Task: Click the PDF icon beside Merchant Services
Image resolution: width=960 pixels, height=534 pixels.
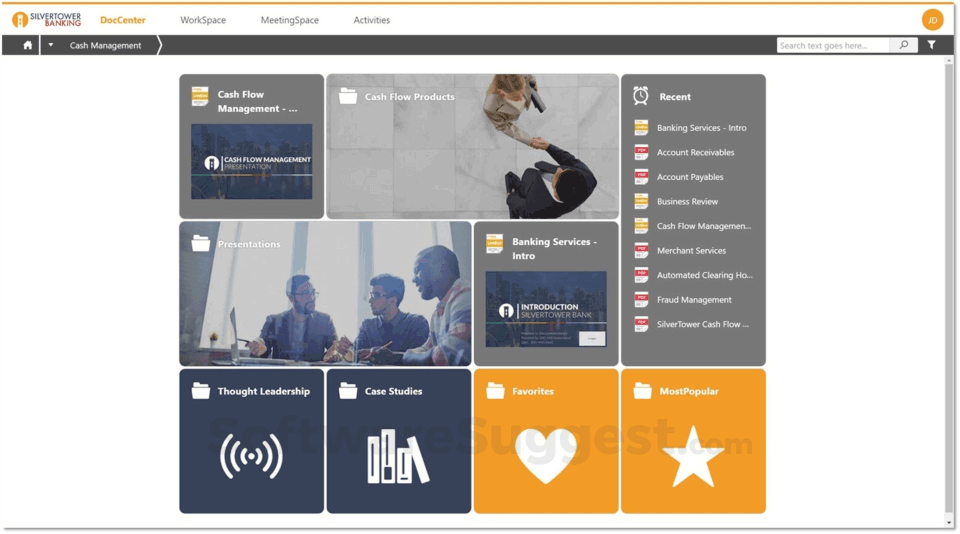Action: tap(641, 250)
